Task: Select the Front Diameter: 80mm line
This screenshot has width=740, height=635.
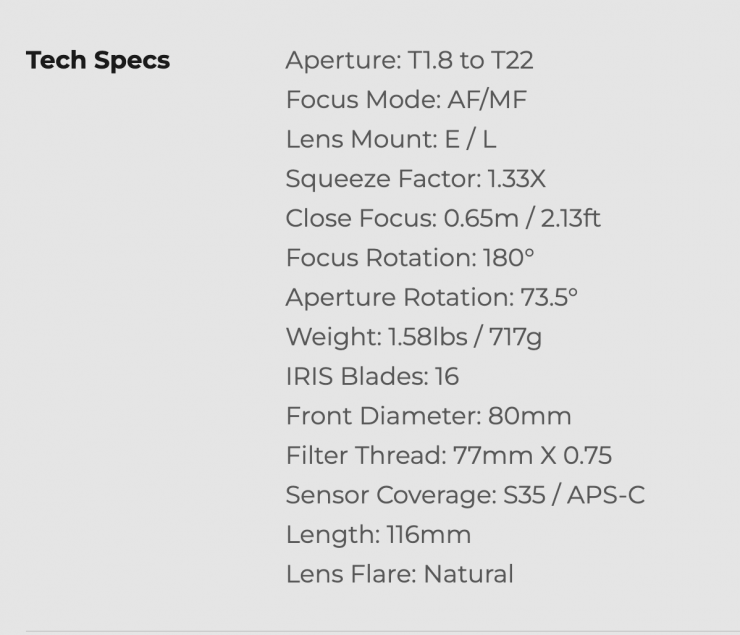Action: click(x=428, y=416)
